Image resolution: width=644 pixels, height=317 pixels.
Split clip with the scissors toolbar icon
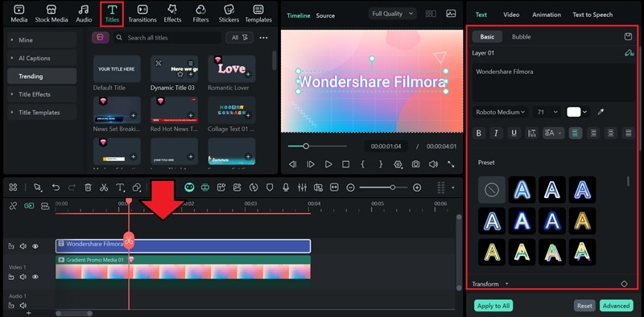[104, 187]
